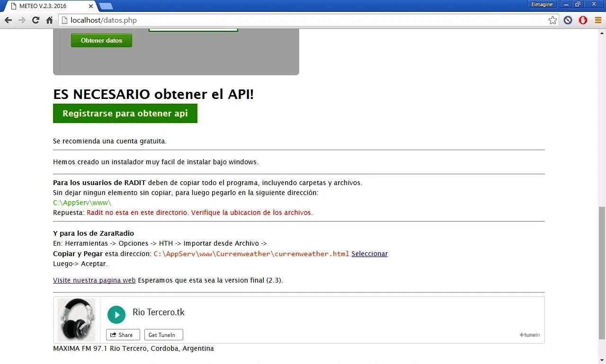Screen dimensions: 606x364
Task: Click the localhost/datos.php address bar
Action: tap(308, 20)
